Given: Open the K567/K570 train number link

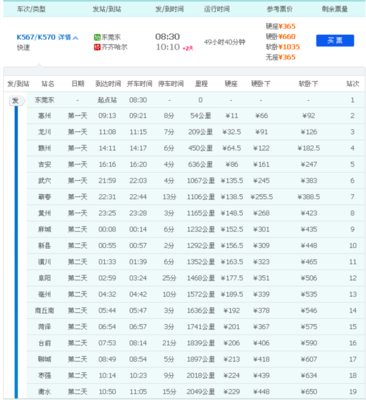Looking at the screenshot, I should tap(36, 37).
